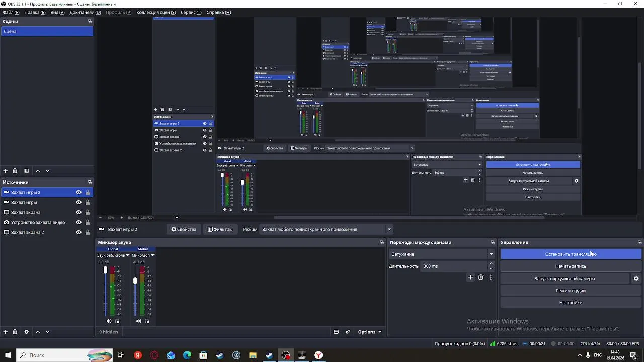Switch audio mixer layout icon
This screenshot has width=644, height=362.
click(x=336, y=332)
